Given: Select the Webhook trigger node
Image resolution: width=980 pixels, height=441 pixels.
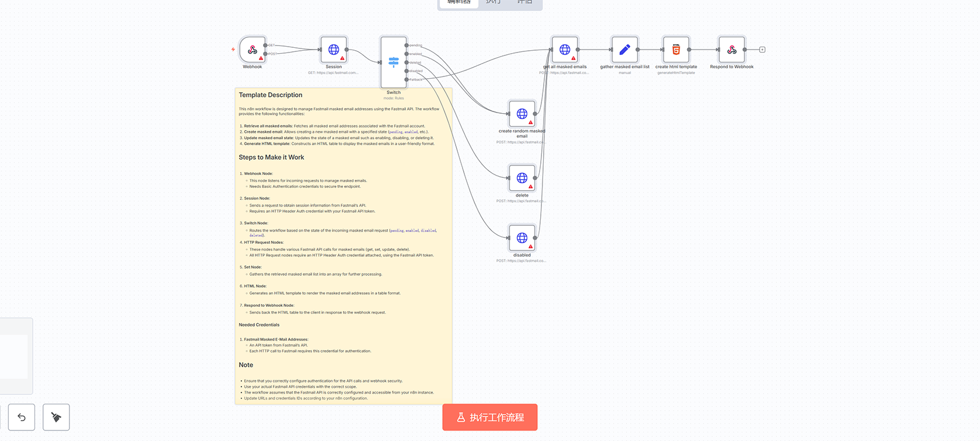Looking at the screenshot, I should [252, 50].
